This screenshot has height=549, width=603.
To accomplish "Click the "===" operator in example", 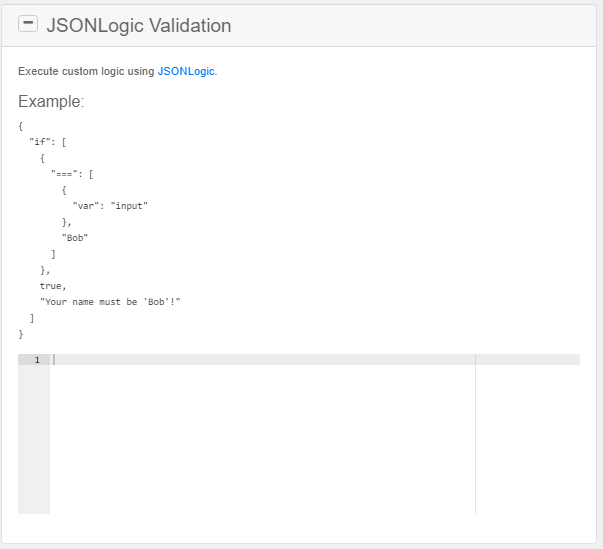I will pos(66,174).
